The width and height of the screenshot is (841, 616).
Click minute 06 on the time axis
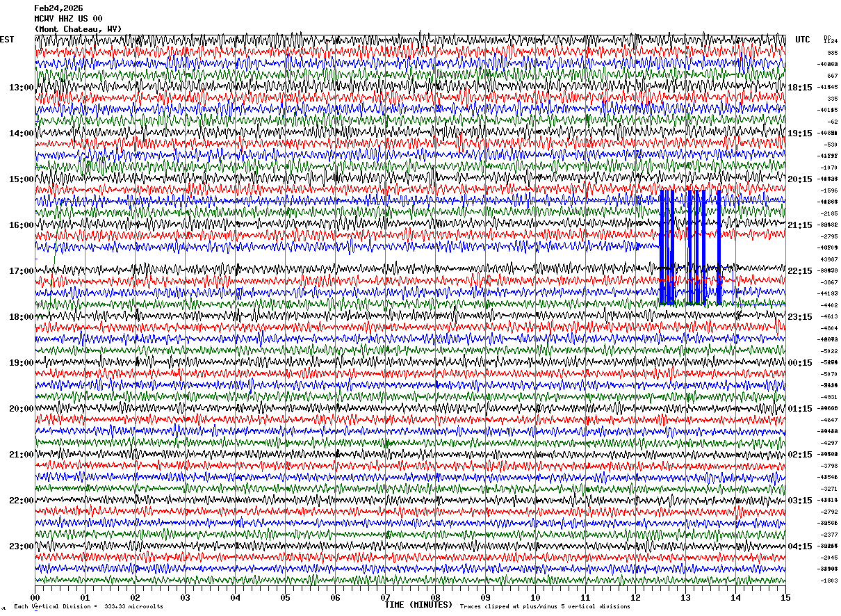(x=335, y=597)
